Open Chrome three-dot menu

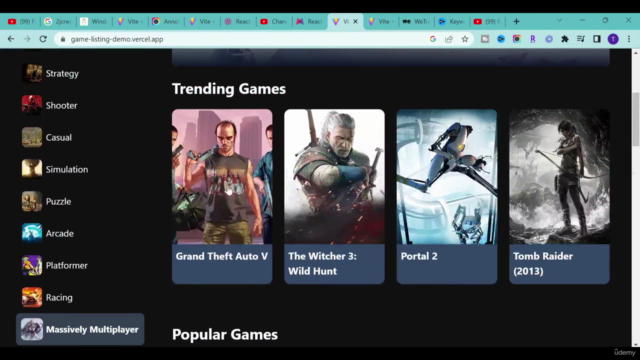pos(629,39)
